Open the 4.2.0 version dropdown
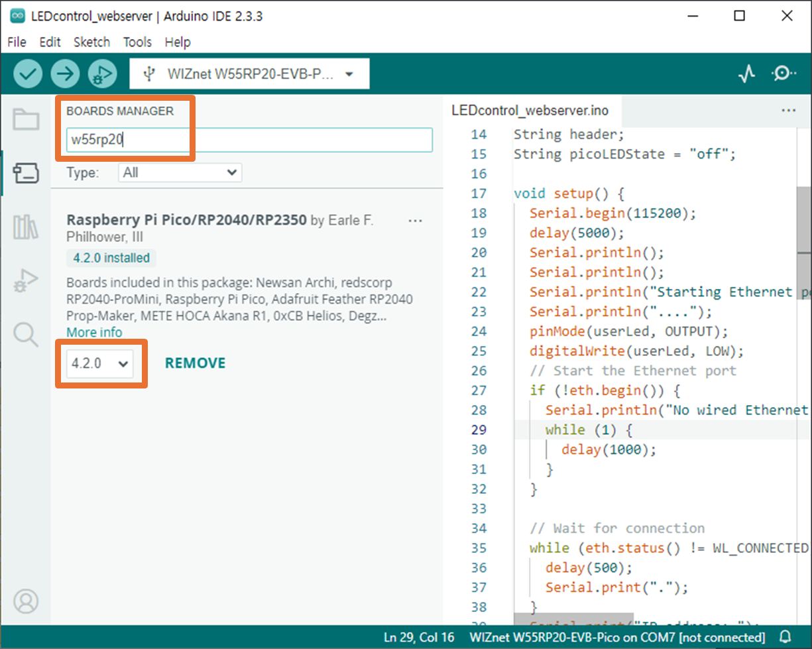 (x=100, y=363)
